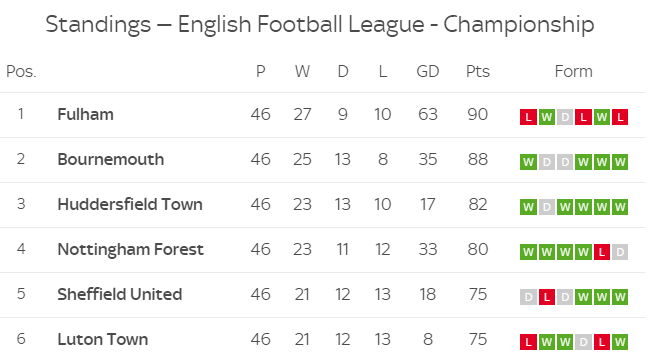Click the Luton Town team name
Screen dimensions: 651x362
[x=103, y=340]
